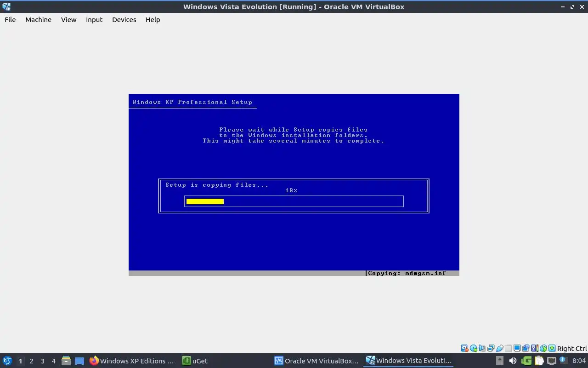
Task: Click the audio indicator in VM status bar
Action: coord(482,348)
